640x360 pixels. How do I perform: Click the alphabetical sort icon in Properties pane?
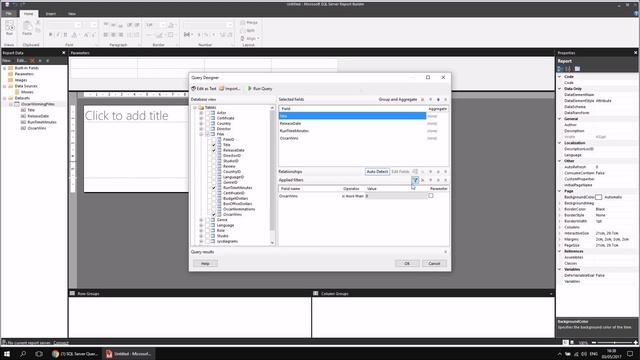pyautogui.click(x=568, y=69)
